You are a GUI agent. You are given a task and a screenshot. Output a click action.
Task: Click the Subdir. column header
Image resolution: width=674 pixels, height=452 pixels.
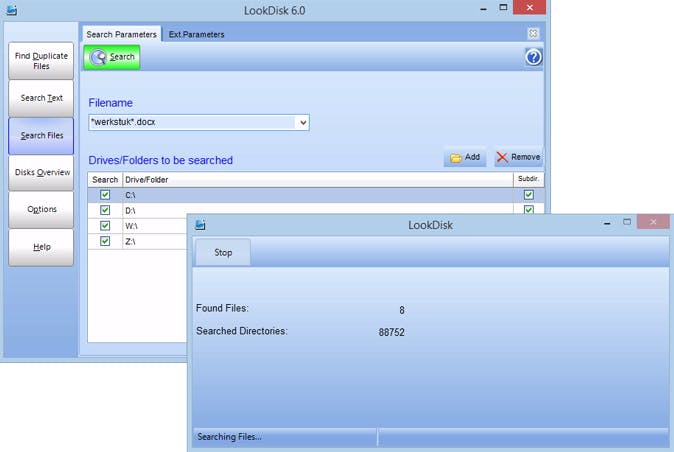coord(529,179)
